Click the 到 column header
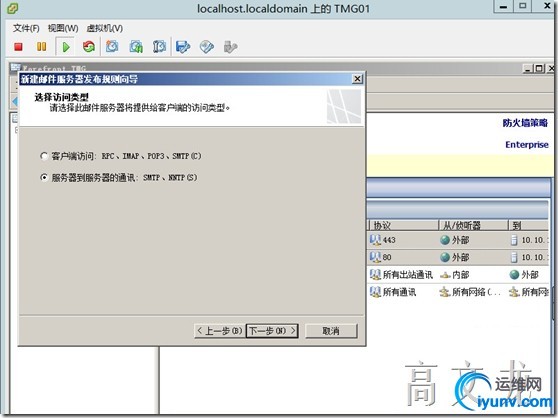This screenshot has height=418, width=558. click(528, 225)
